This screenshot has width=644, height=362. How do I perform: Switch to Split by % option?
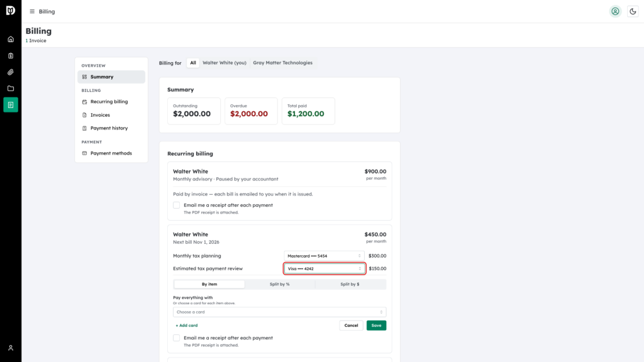[280, 284]
